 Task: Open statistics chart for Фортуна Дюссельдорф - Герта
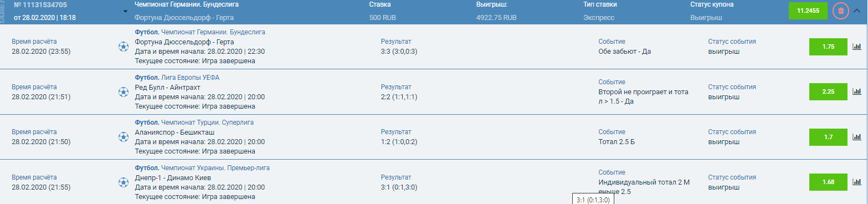(857, 47)
